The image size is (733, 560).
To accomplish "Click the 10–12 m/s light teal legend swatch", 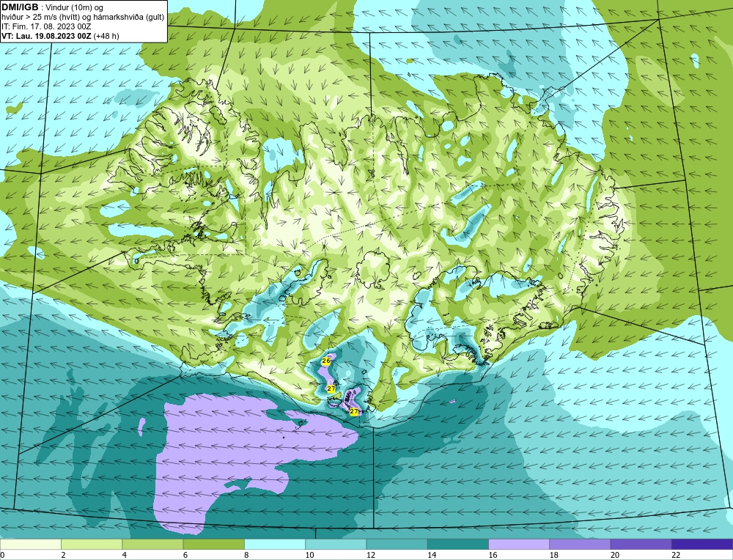I will click(x=336, y=544).
